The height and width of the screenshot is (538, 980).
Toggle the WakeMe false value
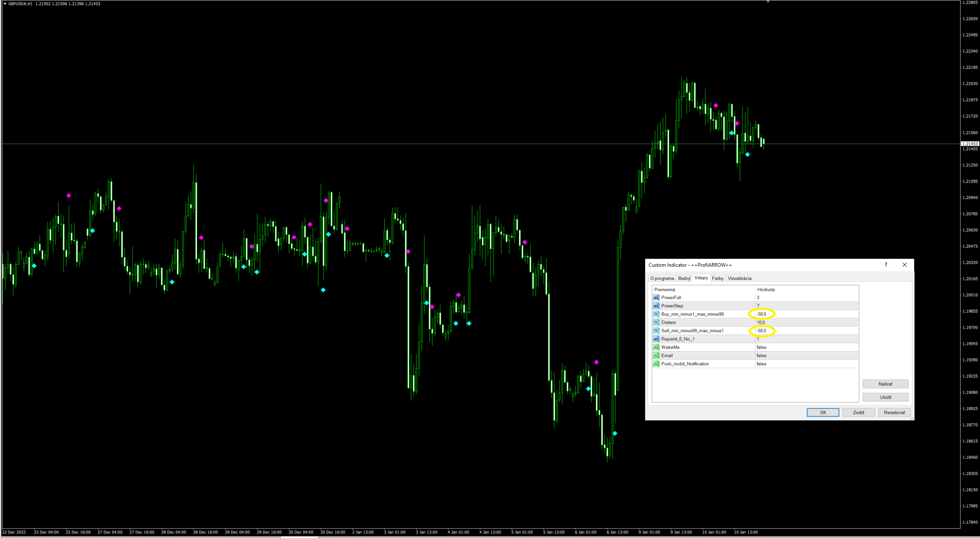click(761, 347)
